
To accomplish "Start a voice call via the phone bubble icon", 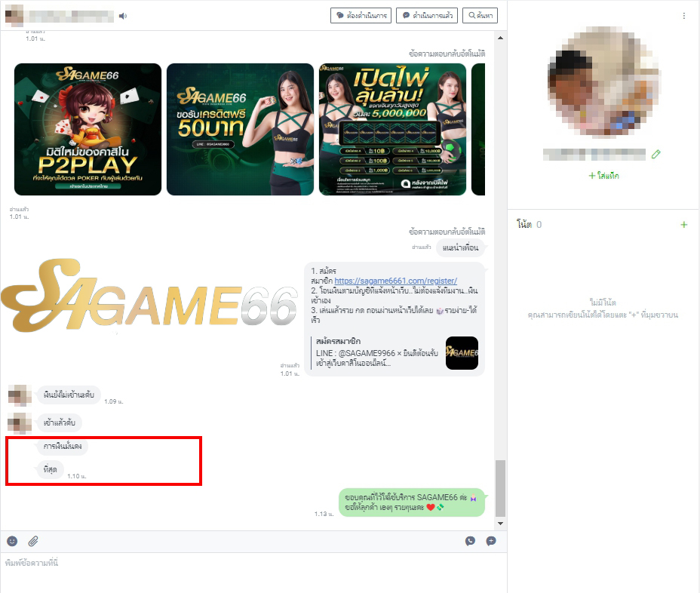I will 471,541.
